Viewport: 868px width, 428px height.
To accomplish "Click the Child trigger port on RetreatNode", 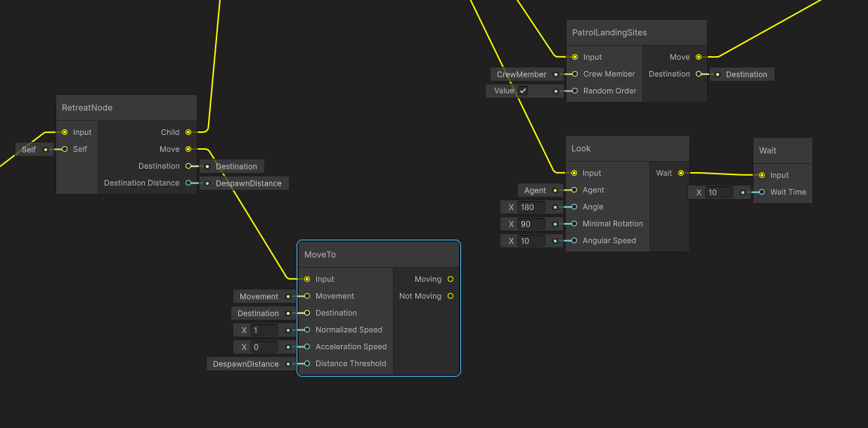I will [x=189, y=132].
